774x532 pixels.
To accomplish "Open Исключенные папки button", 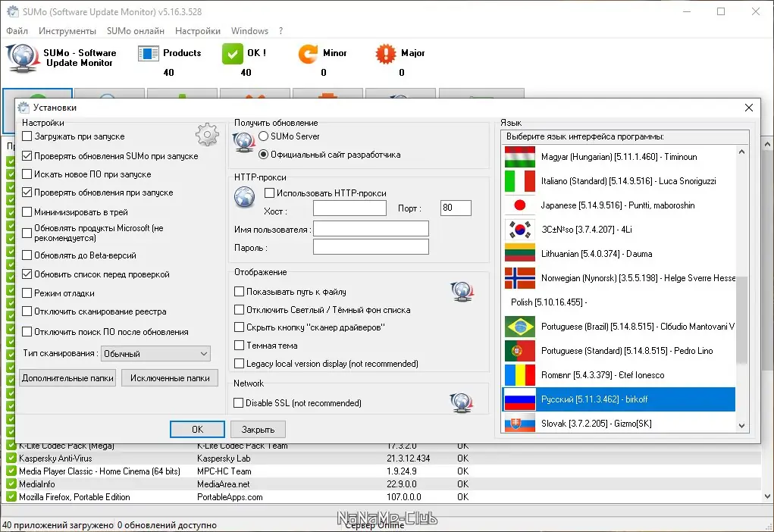I will coord(170,378).
